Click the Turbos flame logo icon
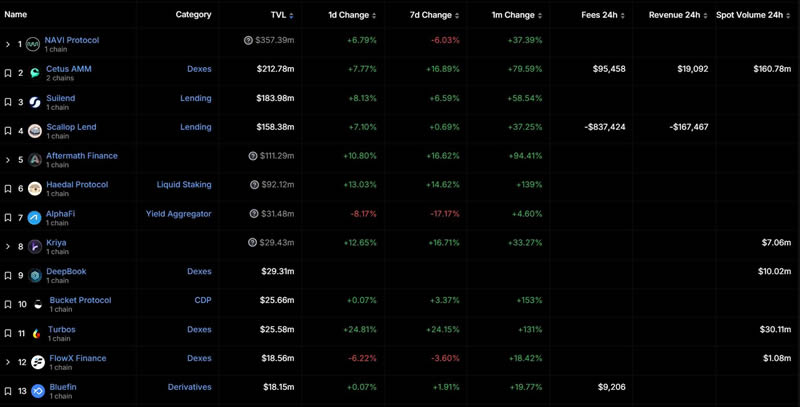Viewport: 800px width, 407px height. [x=37, y=333]
